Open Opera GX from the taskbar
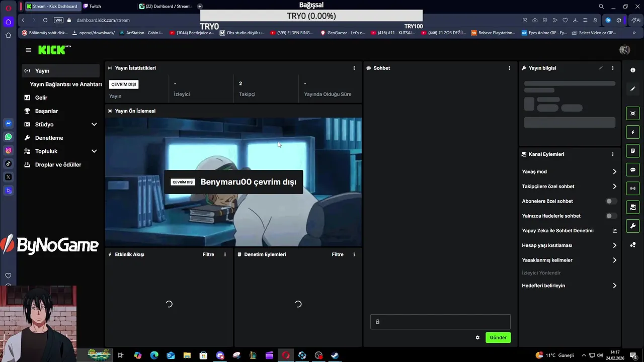 coord(286,355)
